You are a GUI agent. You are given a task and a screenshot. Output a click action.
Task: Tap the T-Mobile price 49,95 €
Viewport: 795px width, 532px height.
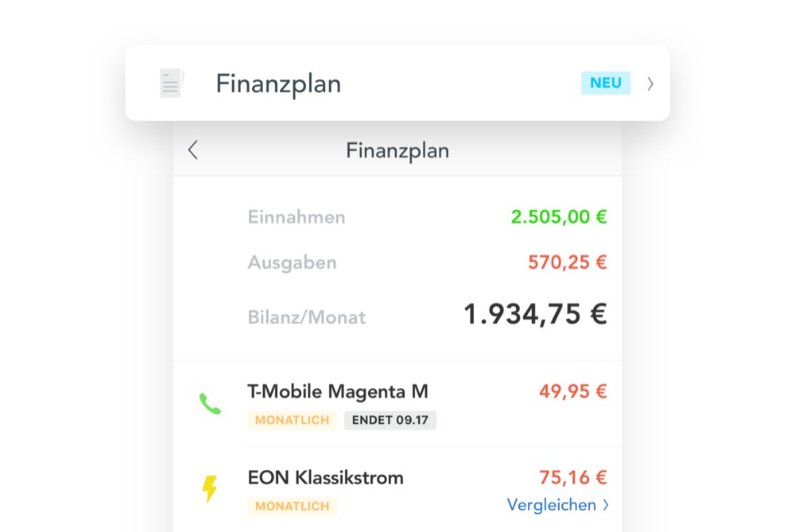572,391
